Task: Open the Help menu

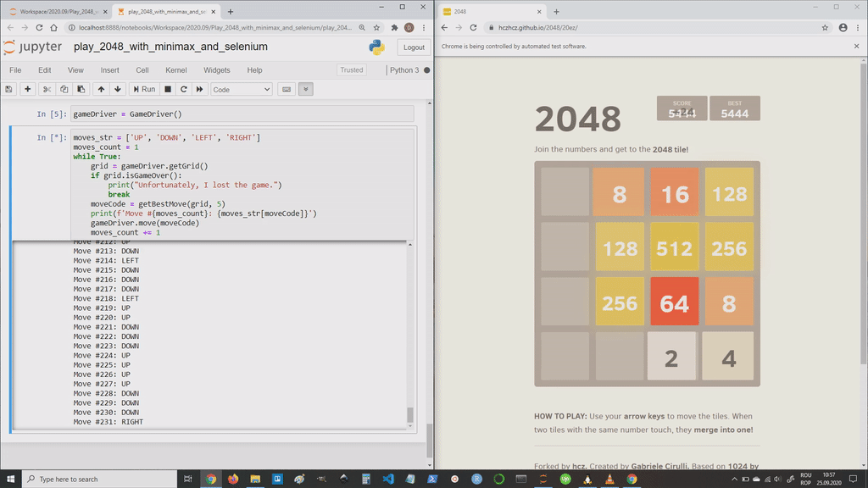Action: (254, 70)
